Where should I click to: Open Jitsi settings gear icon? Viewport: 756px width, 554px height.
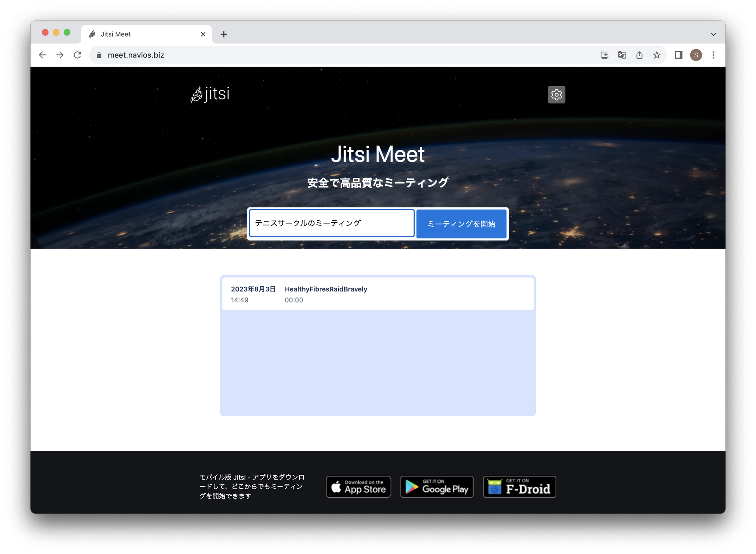click(x=556, y=95)
